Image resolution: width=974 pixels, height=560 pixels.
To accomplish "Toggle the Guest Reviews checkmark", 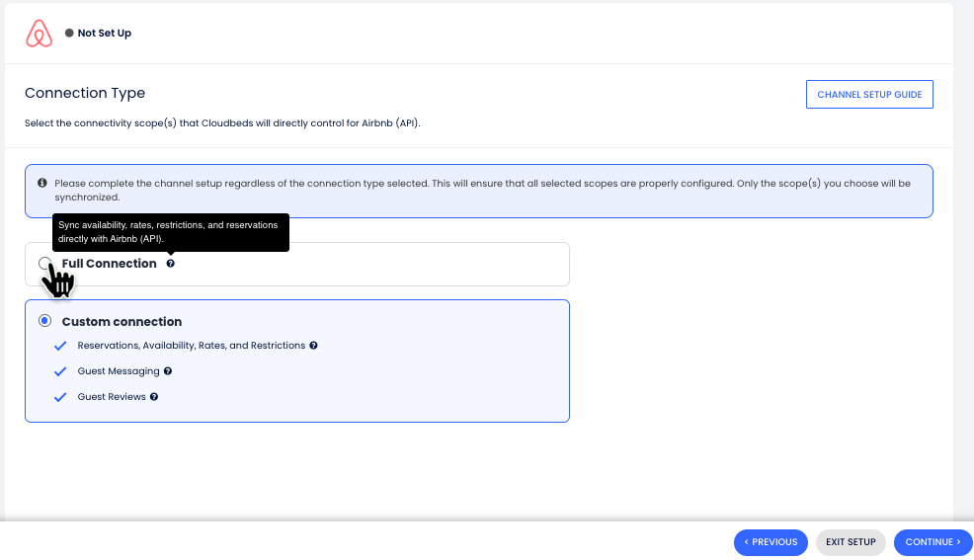I will click(x=60, y=397).
